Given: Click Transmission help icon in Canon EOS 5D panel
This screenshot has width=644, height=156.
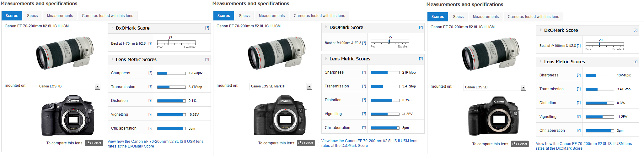Looking at the screenshot, I should click(579, 89).
